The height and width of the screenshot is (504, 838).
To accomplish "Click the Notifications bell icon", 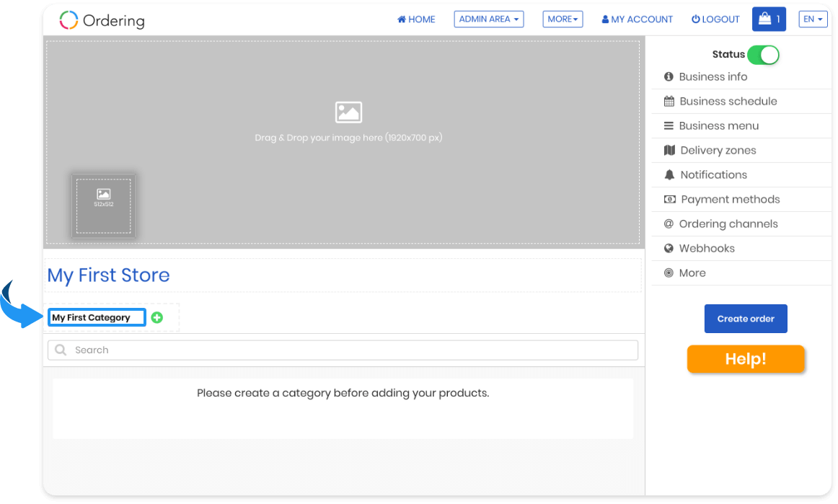I will click(x=669, y=174).
